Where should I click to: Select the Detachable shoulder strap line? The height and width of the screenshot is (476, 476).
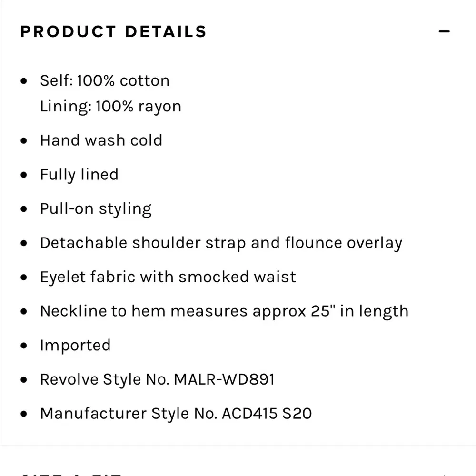pyautogui.click(x=221, y=243)
